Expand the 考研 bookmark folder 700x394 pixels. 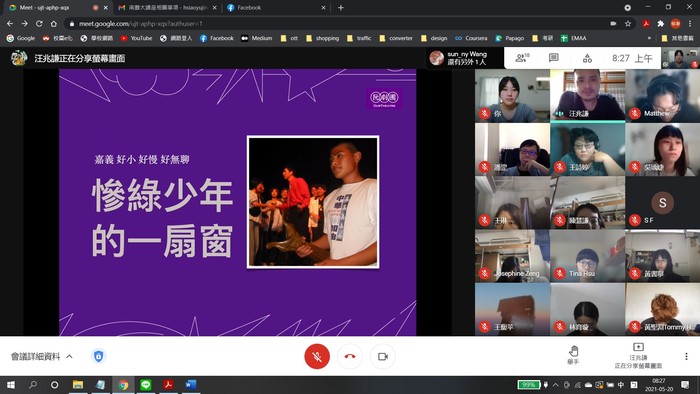point(543,38)
